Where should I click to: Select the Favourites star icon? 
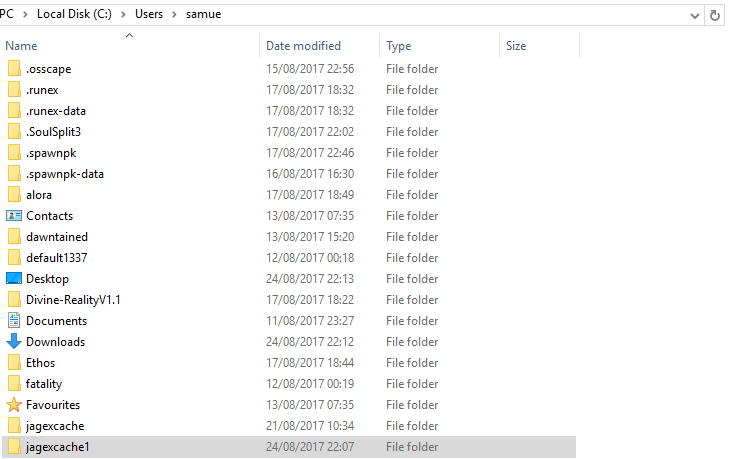click(14, 404)
